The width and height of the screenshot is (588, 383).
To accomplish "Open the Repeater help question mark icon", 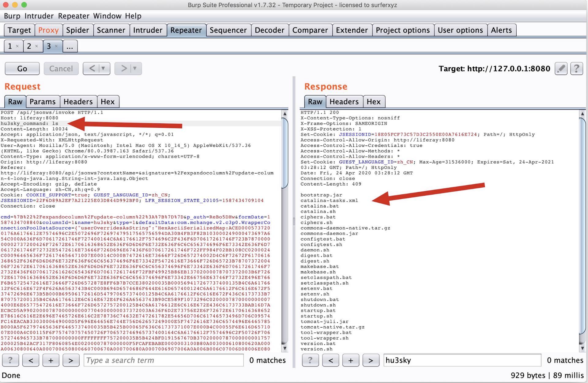I will pyautogui.click(x=576, y=68).
